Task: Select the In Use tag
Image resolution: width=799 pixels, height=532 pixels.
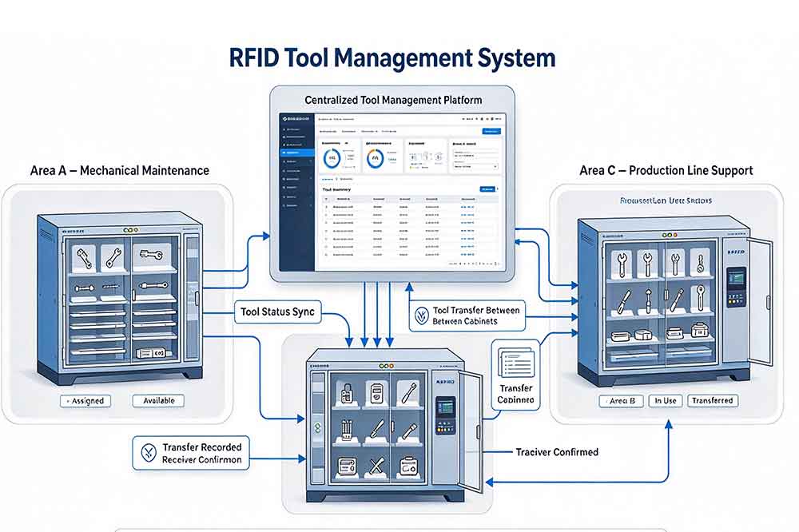Action: (666, 401)
